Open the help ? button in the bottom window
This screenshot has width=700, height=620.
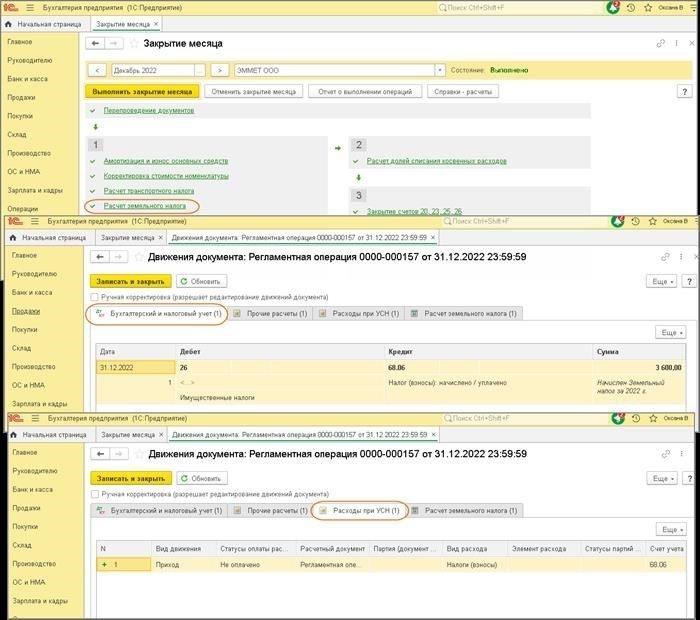coord(690,478)
